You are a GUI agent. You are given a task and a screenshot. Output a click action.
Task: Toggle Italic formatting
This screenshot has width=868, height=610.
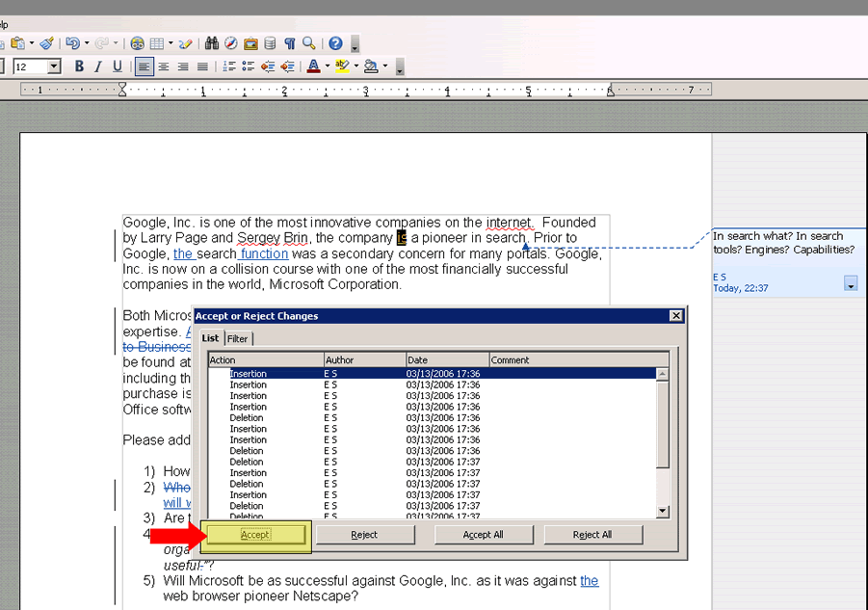point(98,66)
